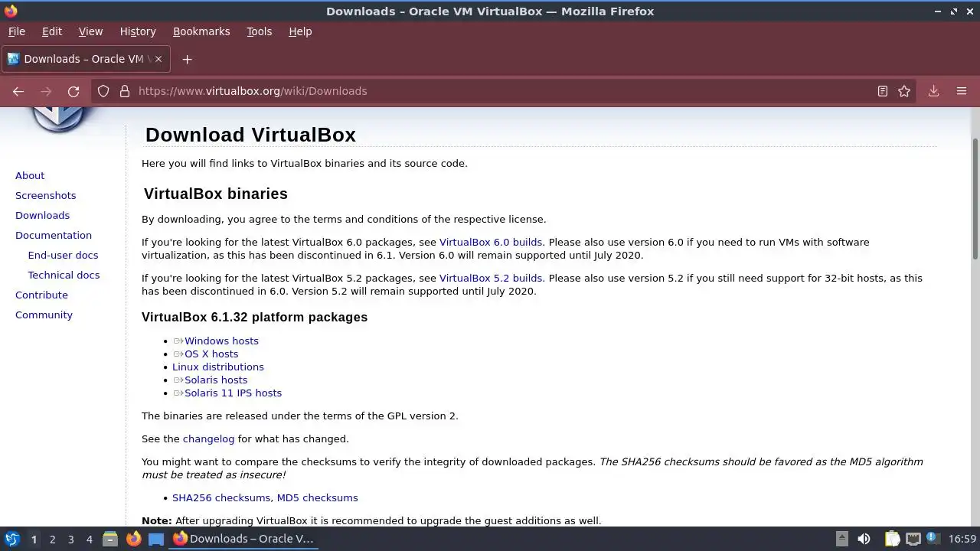This screenshot has height=551, width=980.
Task: Select the Downloads – Oracle VM tab
Action: pos(86,59)
